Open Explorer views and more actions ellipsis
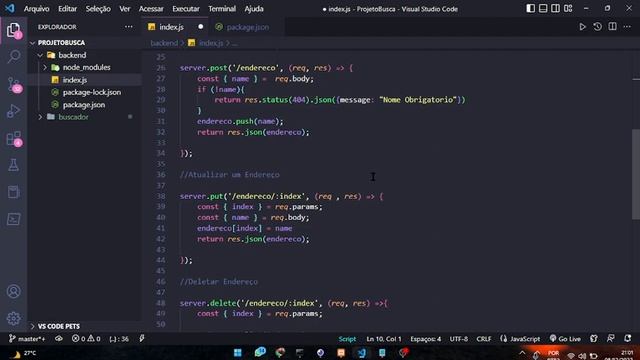The image size is (640, 360). pyautogui.click(x=129, y=27)
